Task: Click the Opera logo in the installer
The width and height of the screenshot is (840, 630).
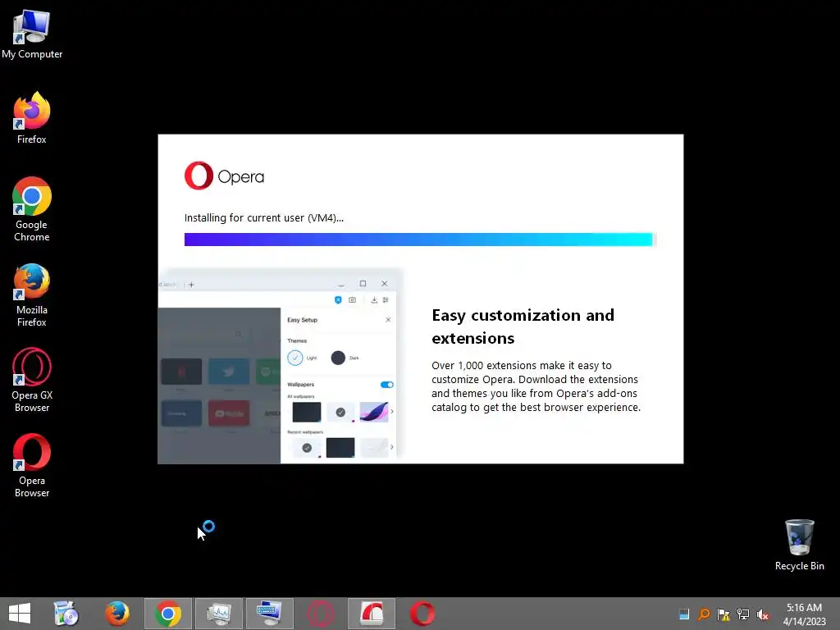Action: (x=224, y=176)
